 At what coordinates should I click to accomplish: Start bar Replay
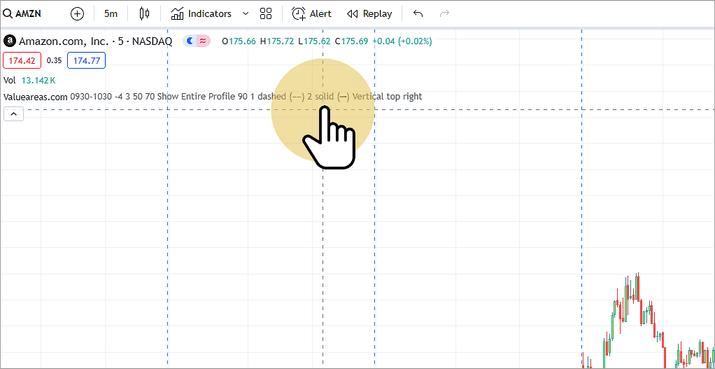[x=369, y=14]
